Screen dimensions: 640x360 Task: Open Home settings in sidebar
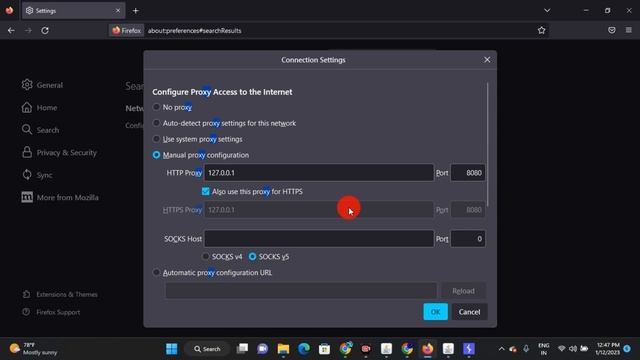pos(40,107)
